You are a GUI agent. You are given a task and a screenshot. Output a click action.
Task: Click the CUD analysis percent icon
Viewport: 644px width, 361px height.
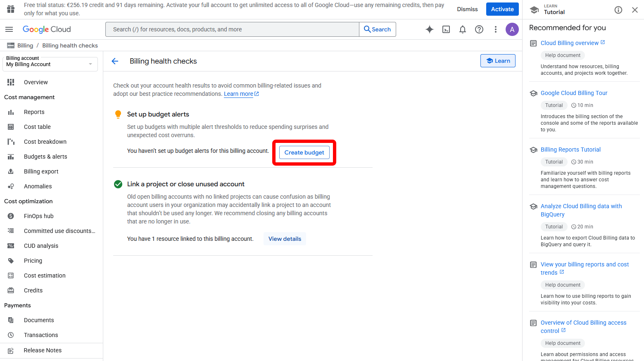coord(11,246)
